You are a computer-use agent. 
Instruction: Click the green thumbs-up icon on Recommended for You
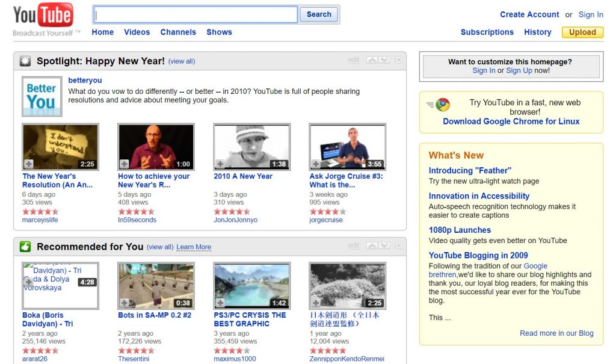tap(24, 246)
